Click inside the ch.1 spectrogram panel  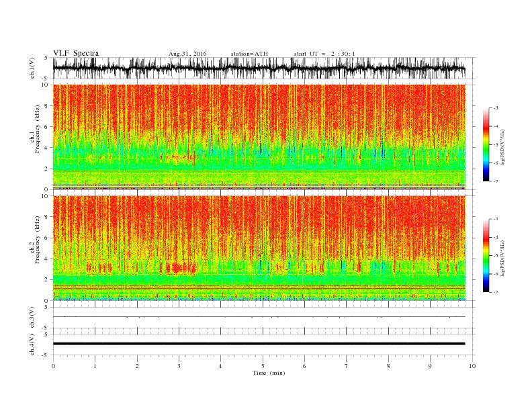coord(259,136)
